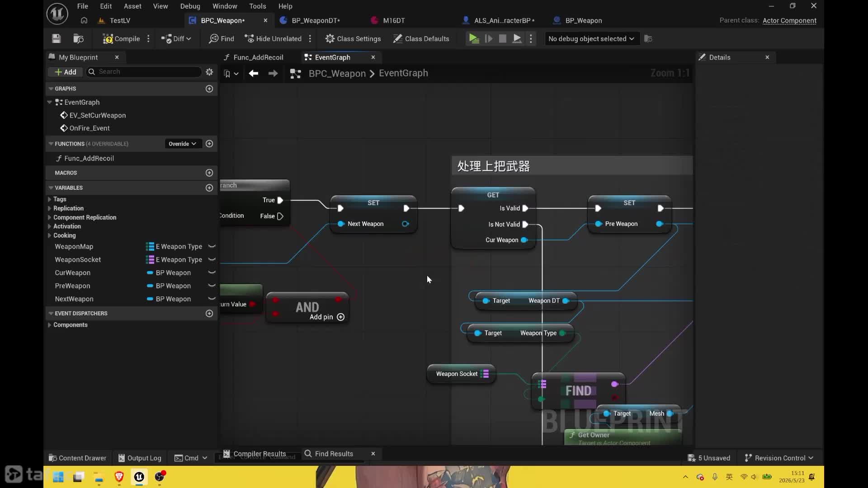868x488 pixels.
Task: Select the OnFire_Event entry
Action: click(x=90, y=128)
